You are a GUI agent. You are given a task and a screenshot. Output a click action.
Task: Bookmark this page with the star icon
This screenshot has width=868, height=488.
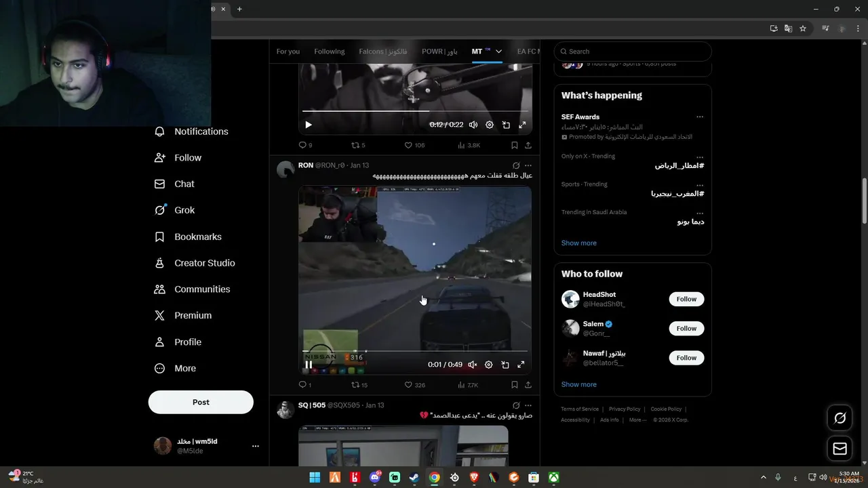803,28
